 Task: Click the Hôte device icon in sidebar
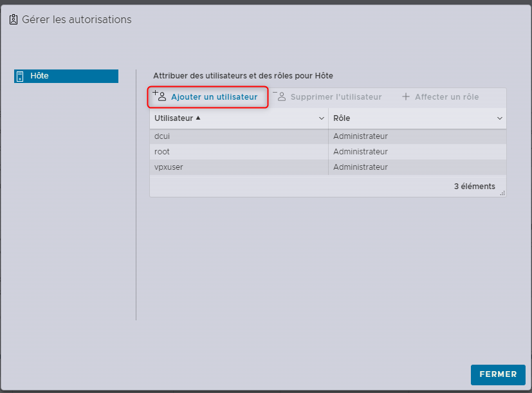click(20, 76)
